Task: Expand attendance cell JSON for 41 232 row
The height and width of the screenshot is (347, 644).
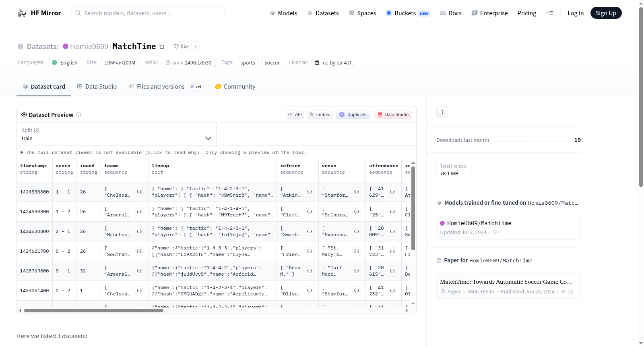Action: tap(392, 291)
